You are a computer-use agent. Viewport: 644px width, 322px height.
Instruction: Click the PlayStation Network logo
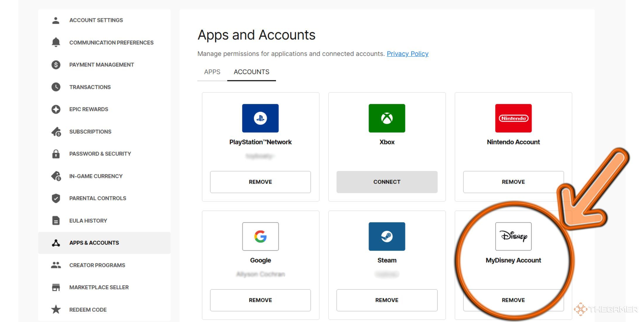pos(260,118)
